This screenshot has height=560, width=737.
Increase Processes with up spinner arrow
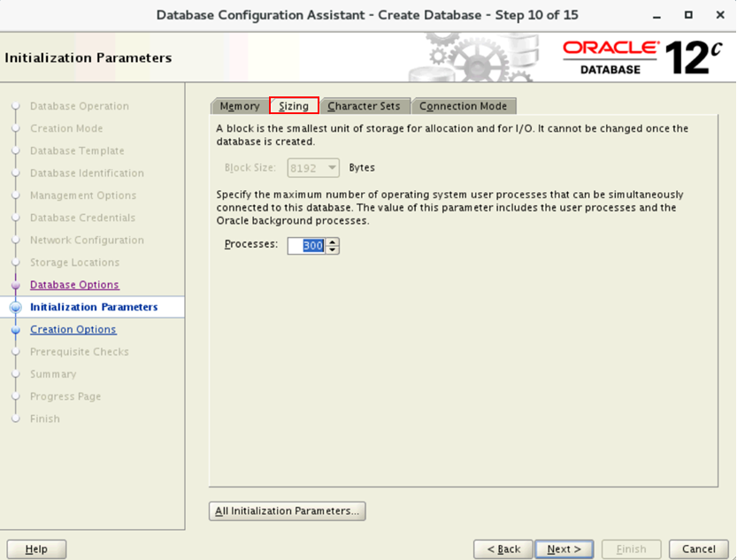pyautogui.click(x=333, y=242)
